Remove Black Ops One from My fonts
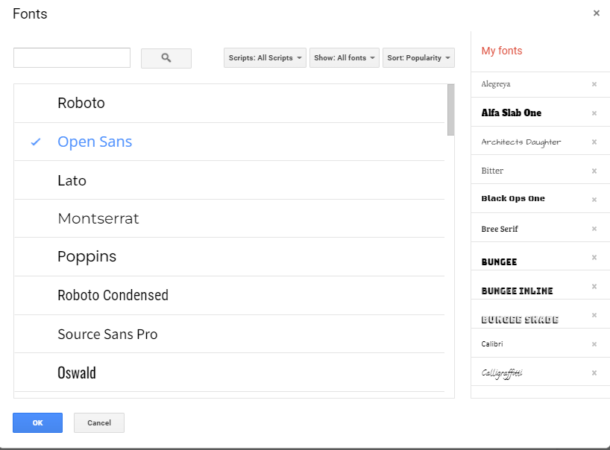This screenshot has height=450, width=610. (594, 200)
